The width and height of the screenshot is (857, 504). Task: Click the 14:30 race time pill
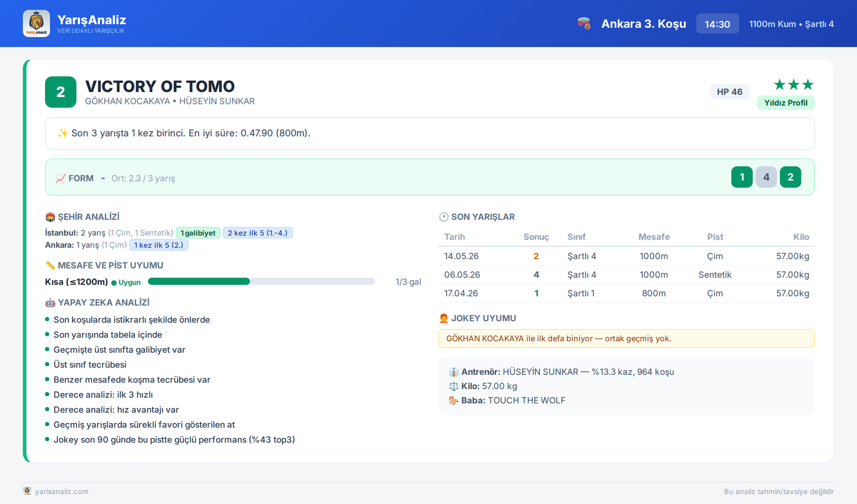717,24
